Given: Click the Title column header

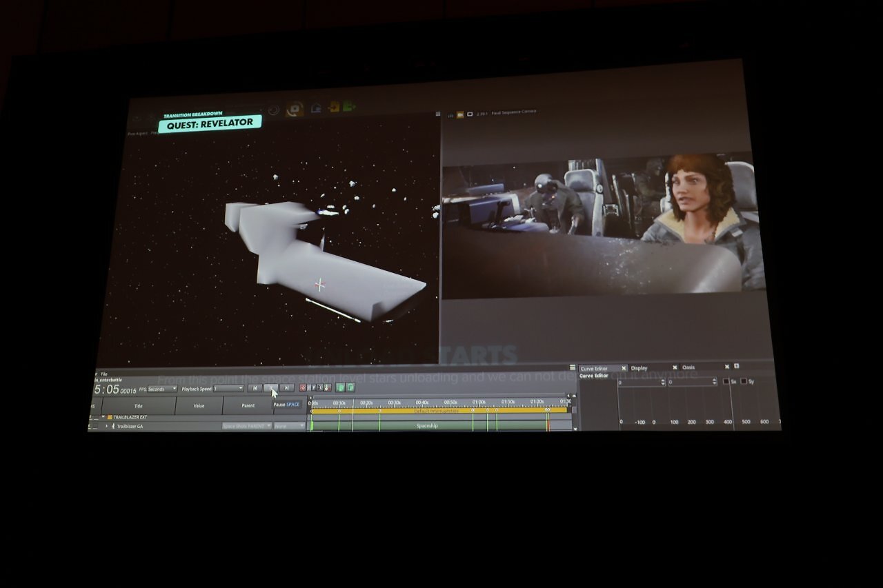Looking at the screenshot, I should click(x=139, y=406).
